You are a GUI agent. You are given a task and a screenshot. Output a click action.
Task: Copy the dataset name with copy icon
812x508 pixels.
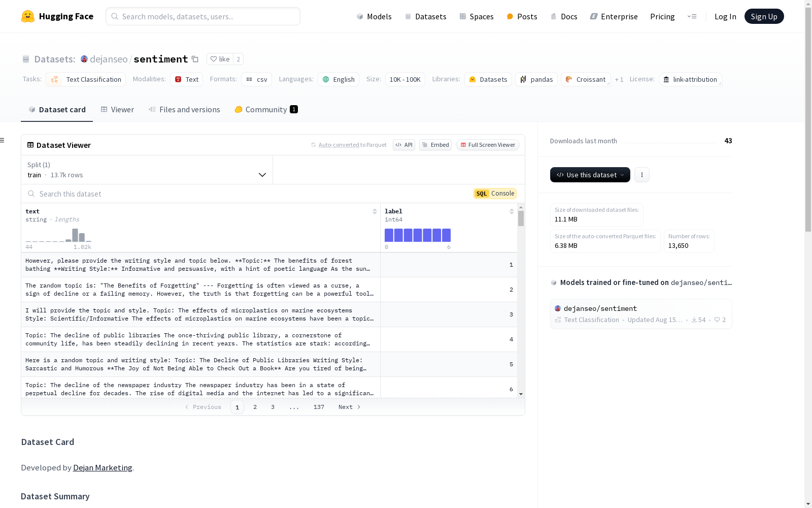click(195, 59)
